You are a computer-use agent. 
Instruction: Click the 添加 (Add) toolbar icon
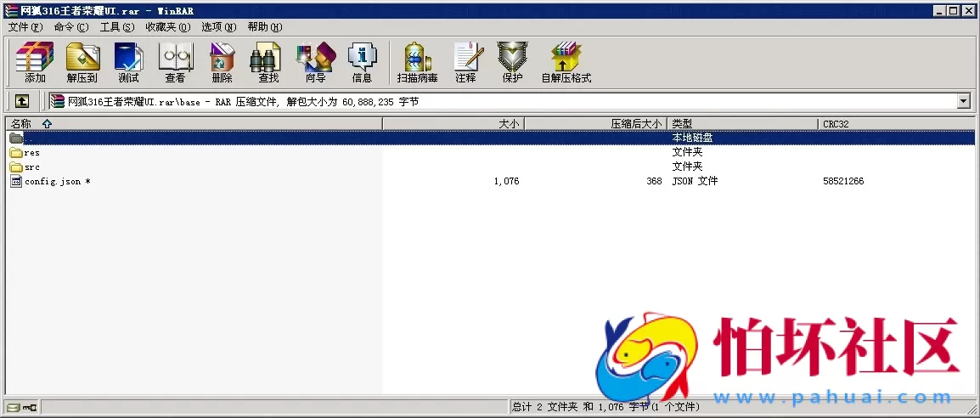point(35,62)
